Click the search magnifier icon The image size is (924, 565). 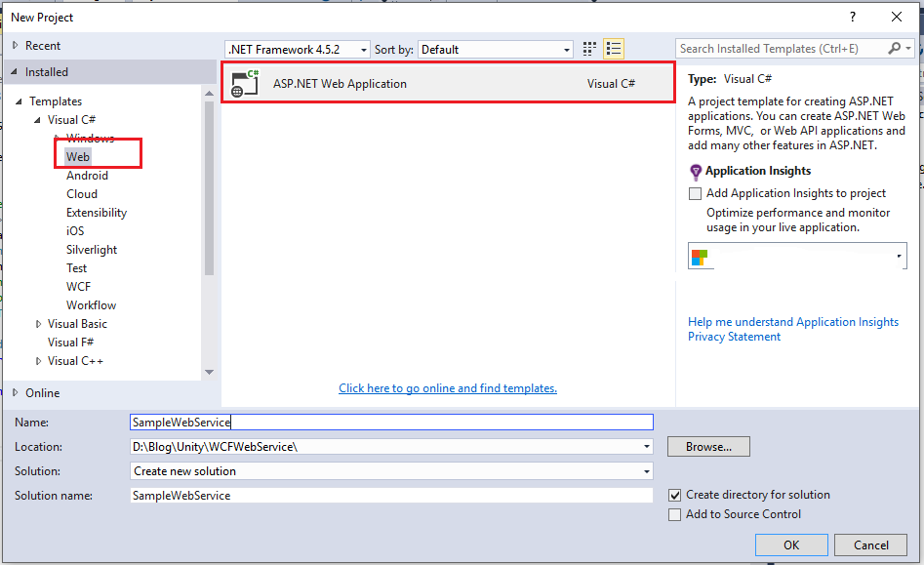894,49
